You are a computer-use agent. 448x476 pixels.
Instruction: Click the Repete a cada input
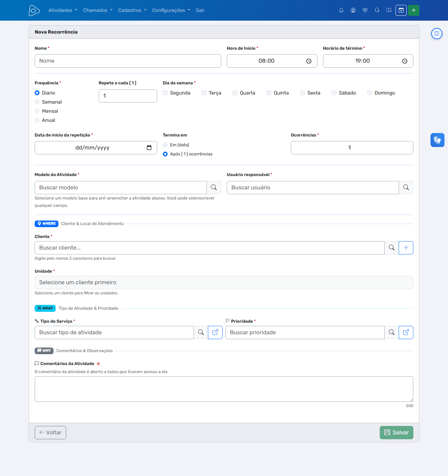coord(128,96)
